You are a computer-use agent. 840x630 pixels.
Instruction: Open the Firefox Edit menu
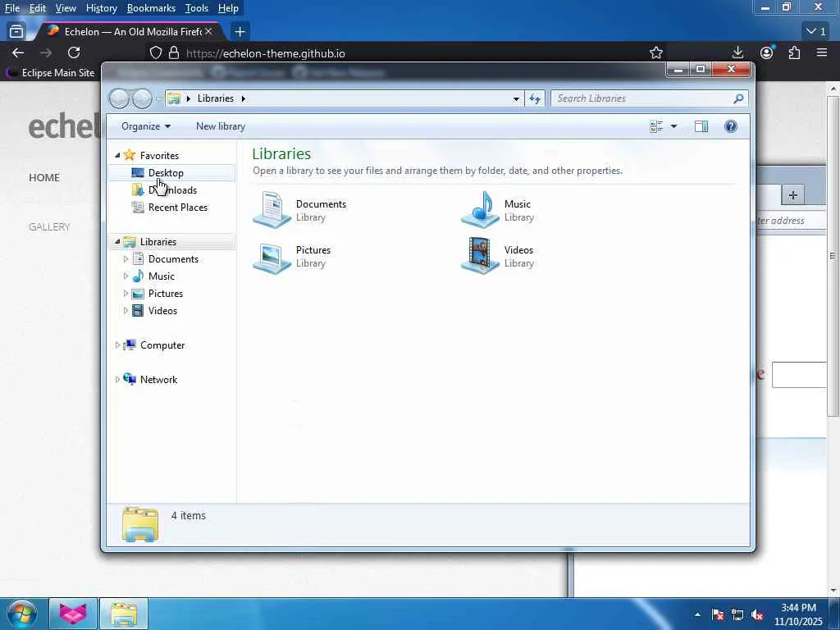[38, 8]
